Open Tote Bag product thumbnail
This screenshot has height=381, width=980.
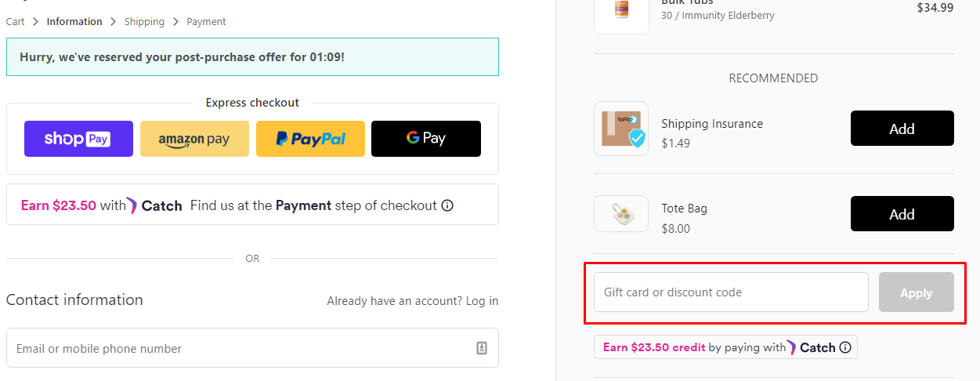tap(621, 213)
